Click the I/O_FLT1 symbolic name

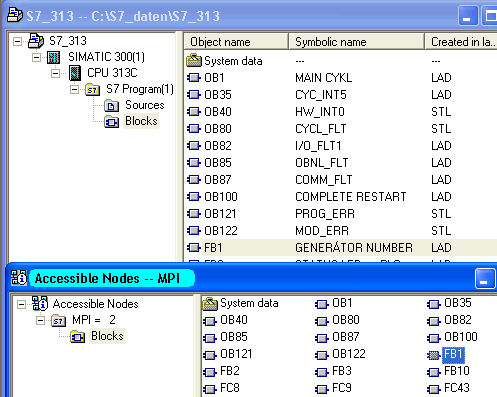pos(318,146)
